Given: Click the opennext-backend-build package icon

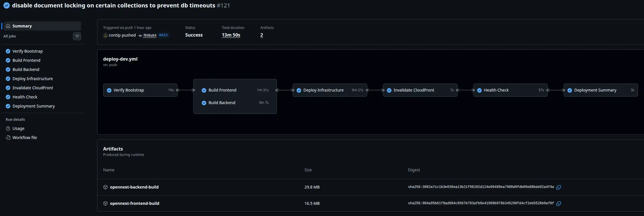Looking at the screenshot, I should click(x=105, y=187).
